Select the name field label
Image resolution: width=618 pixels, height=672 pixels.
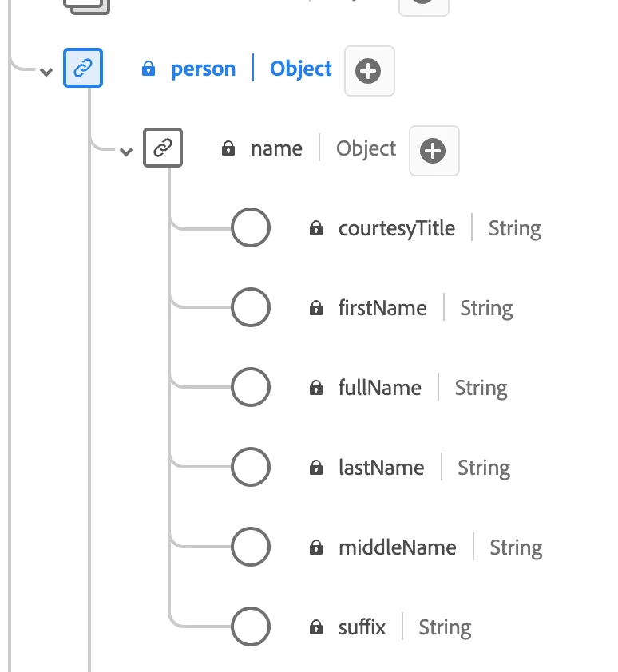click(276, 149)
